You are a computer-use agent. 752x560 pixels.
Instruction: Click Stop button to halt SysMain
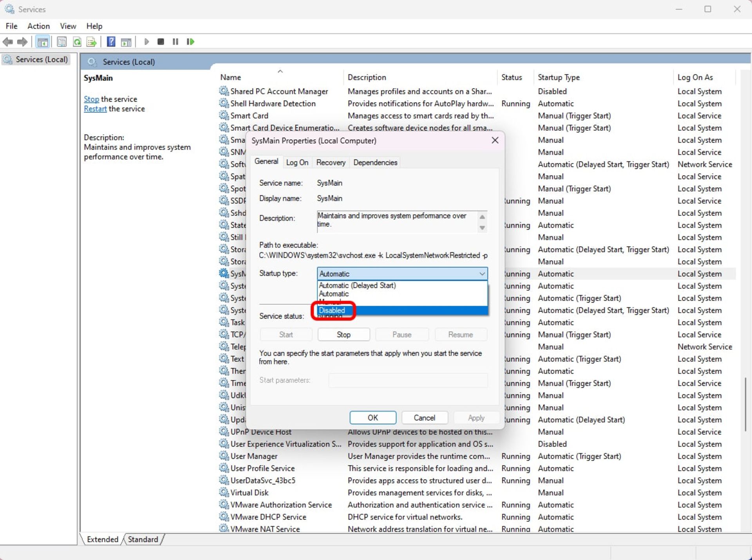[343, 334]
